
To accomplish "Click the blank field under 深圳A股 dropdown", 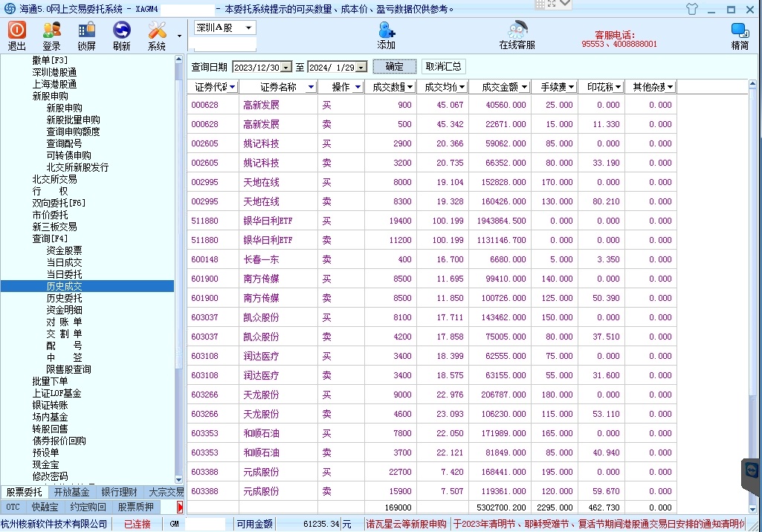I will click(x=225, y=45).
